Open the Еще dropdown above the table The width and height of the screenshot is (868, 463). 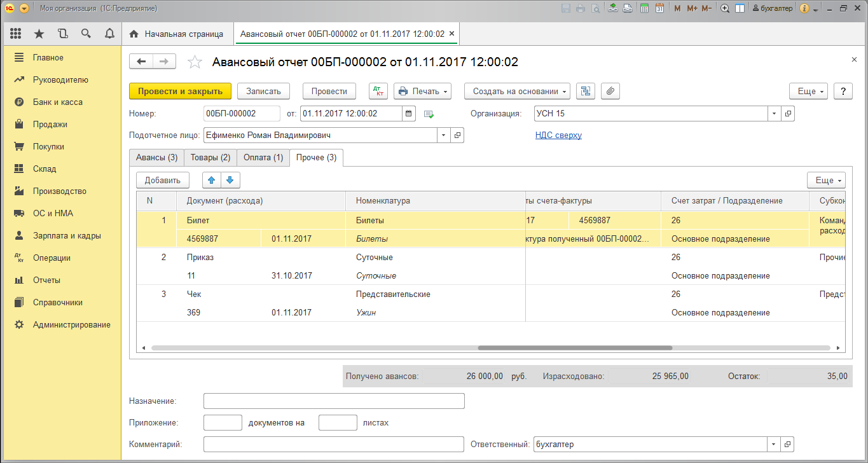click(826, 180)
